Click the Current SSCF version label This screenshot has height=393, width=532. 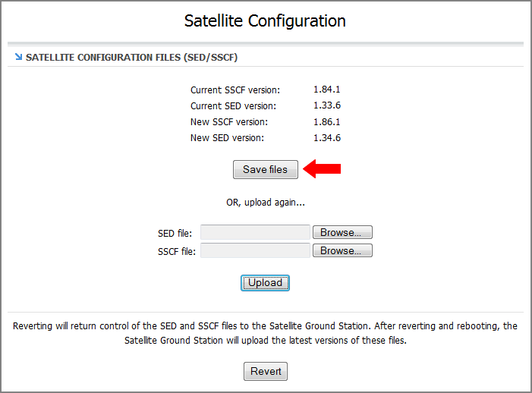click(x=235, y=90)
